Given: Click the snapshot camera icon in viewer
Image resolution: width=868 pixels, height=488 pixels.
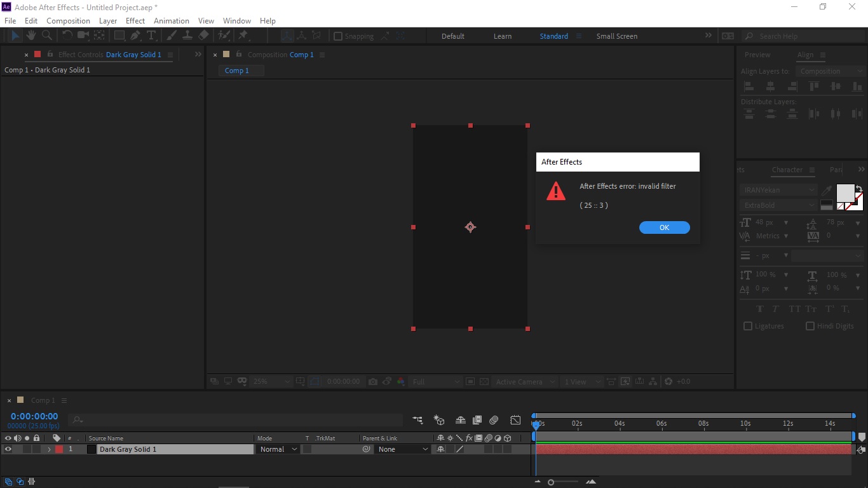Looking at the screenshot, I should (373, 382).
